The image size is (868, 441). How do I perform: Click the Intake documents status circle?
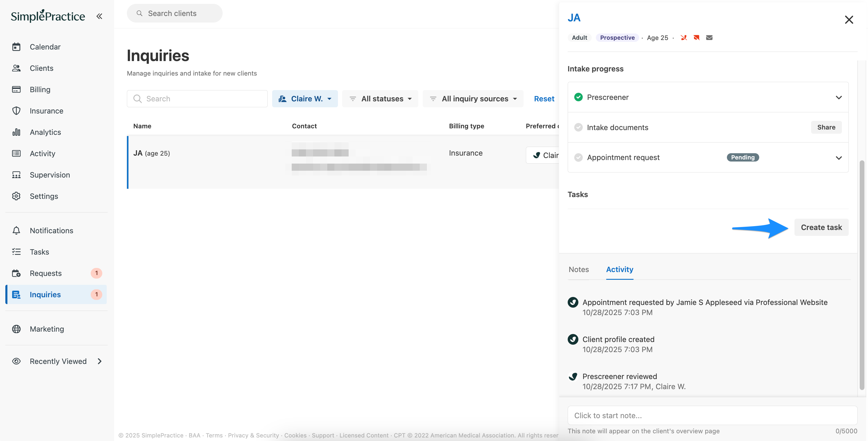(x=578, y=127)
